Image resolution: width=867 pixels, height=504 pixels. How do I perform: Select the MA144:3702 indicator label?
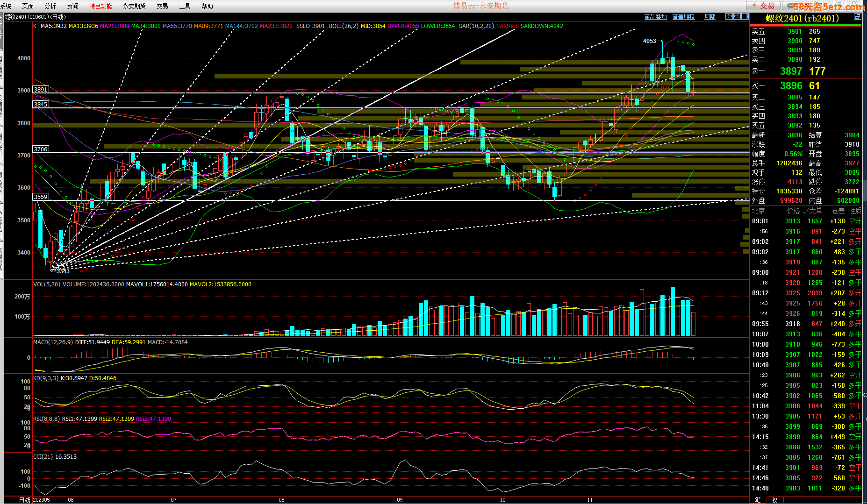pos(241,26)
